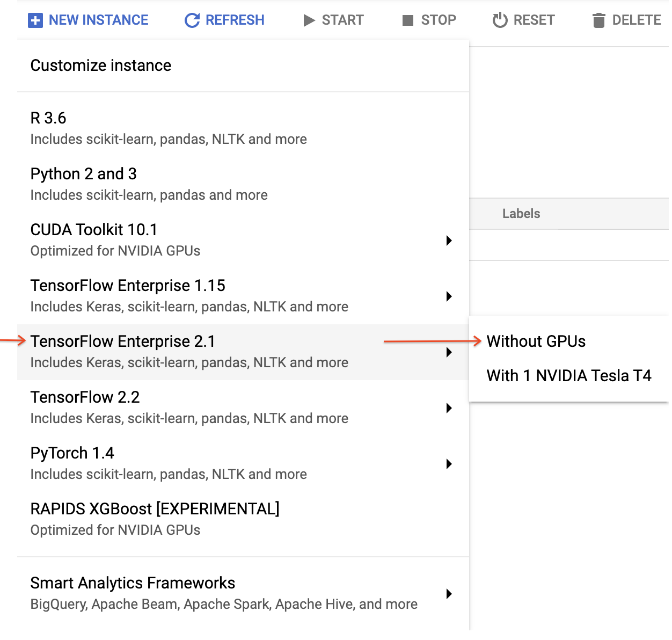Open the Customize instance option
This screenshot has width=672, height=640.
[x=101, y=66]
